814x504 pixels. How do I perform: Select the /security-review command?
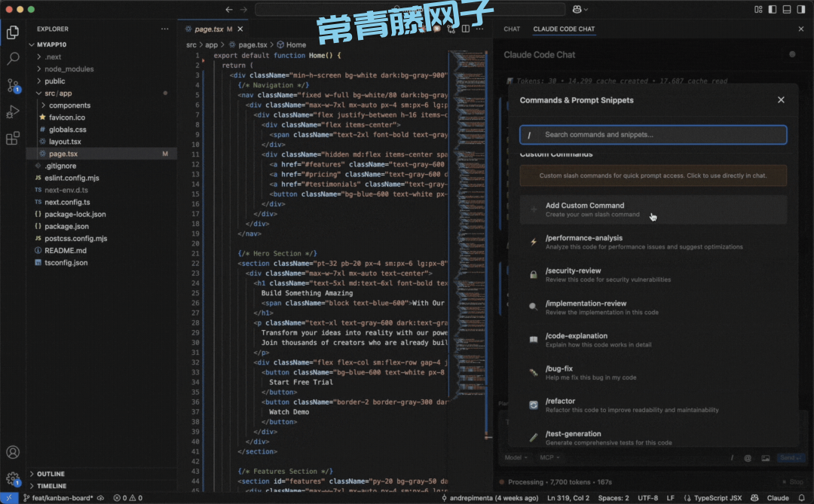click(x=574, y=274)
